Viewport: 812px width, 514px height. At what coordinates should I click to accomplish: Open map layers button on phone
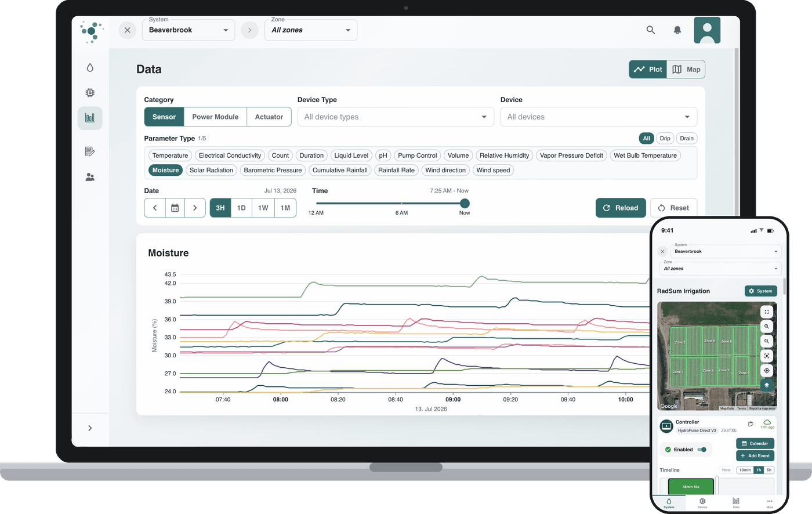tap(767, 385)
